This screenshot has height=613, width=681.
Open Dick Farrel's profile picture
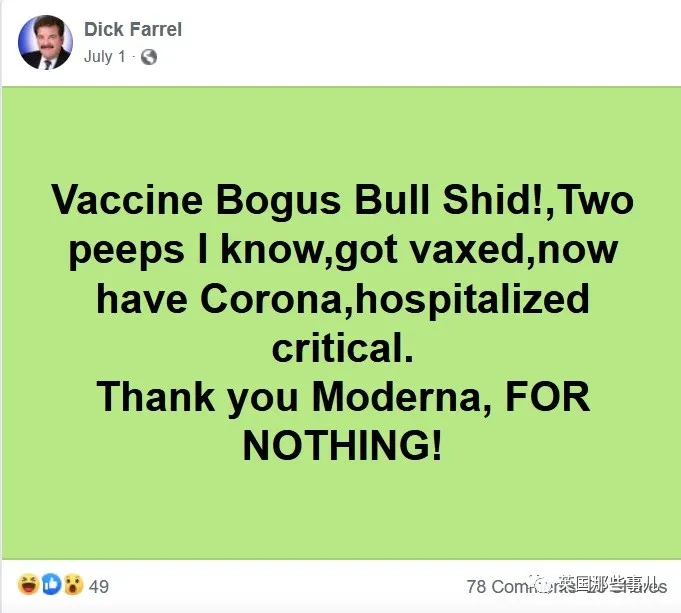coord(45,42)
